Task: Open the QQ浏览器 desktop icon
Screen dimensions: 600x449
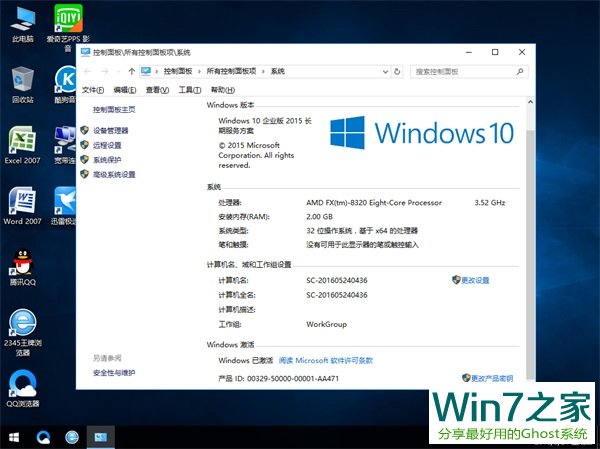Action: tap(23, 388)
